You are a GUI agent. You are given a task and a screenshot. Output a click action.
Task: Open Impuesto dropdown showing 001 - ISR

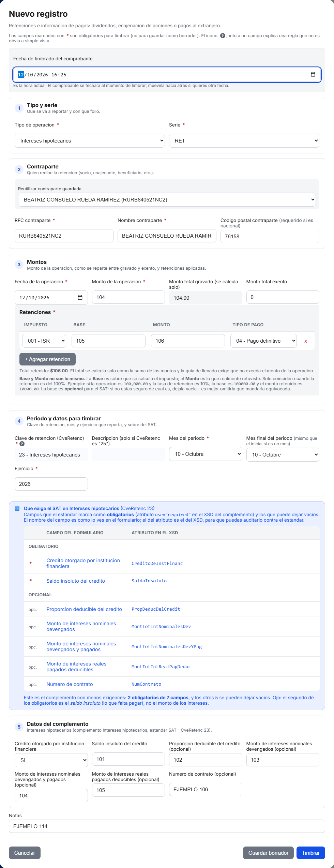[44, 341]
